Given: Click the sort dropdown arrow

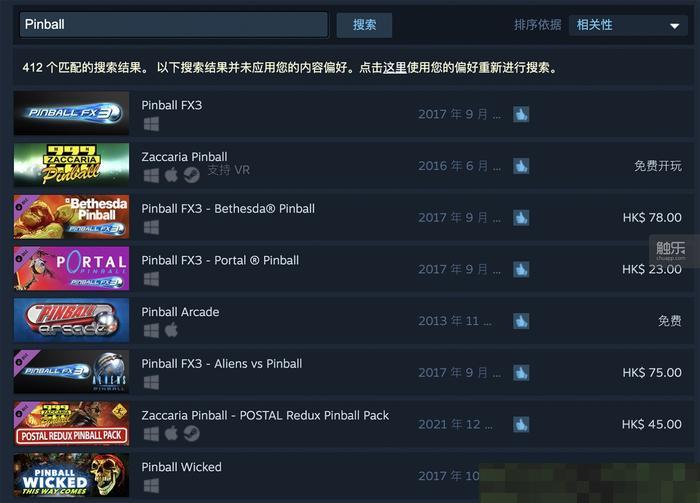Looking at the screenshot, I should 675,26.
